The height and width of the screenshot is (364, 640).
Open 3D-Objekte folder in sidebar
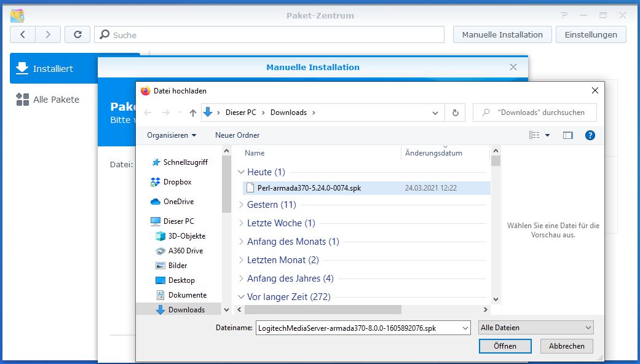point(181,236)
